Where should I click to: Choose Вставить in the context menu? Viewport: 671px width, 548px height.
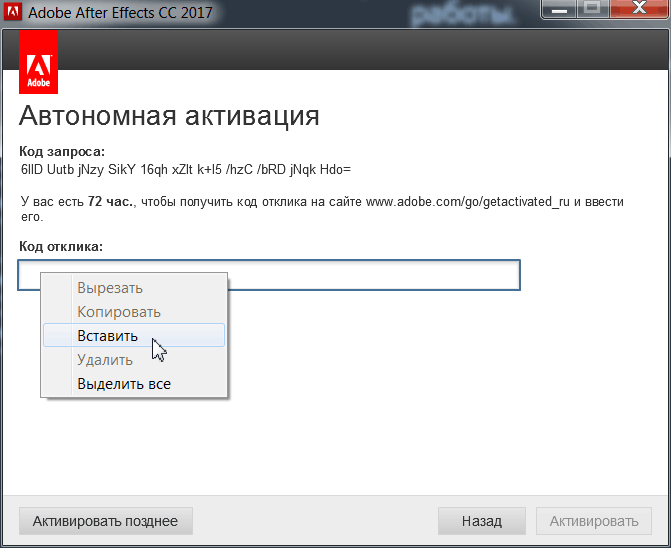point(134,336)
